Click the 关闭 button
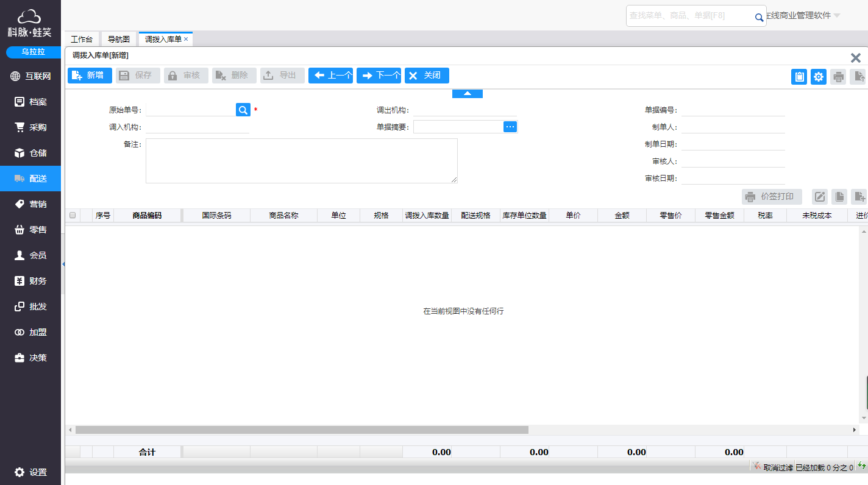This screenshot has height=485, width=868. coord(427,76)
